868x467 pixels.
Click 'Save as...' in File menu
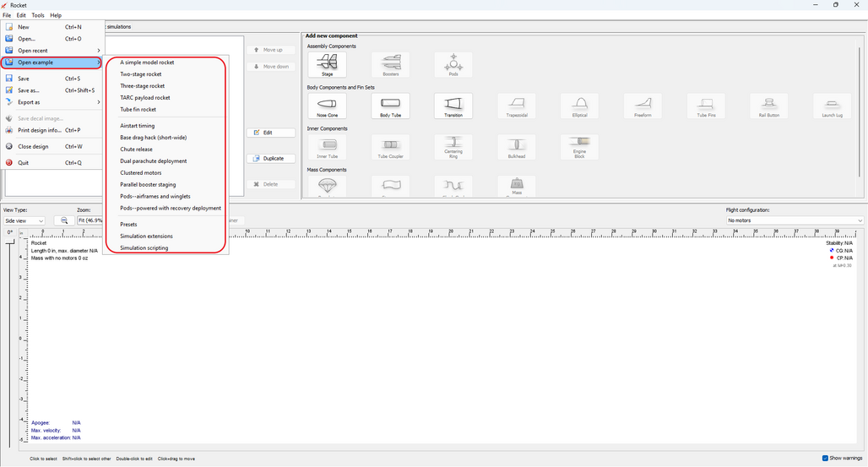(x=29, y=90)
